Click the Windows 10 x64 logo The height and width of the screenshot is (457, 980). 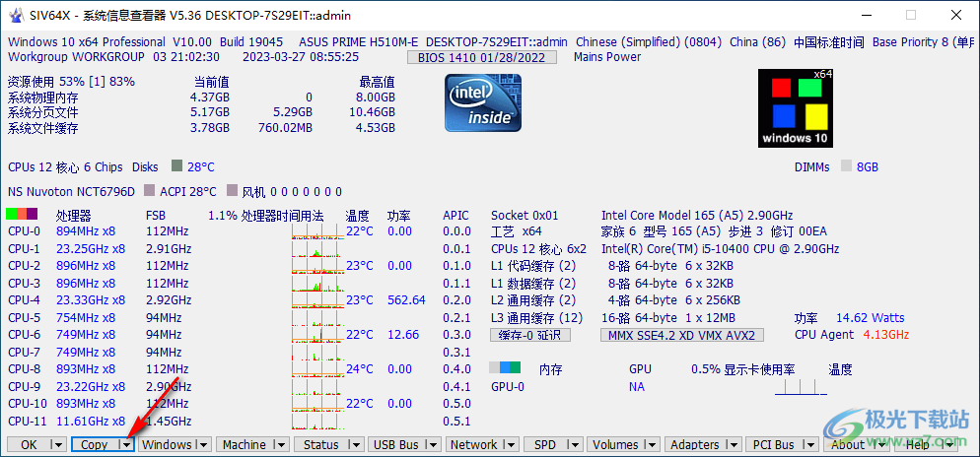pyautogui.click(x=796, y=108)
